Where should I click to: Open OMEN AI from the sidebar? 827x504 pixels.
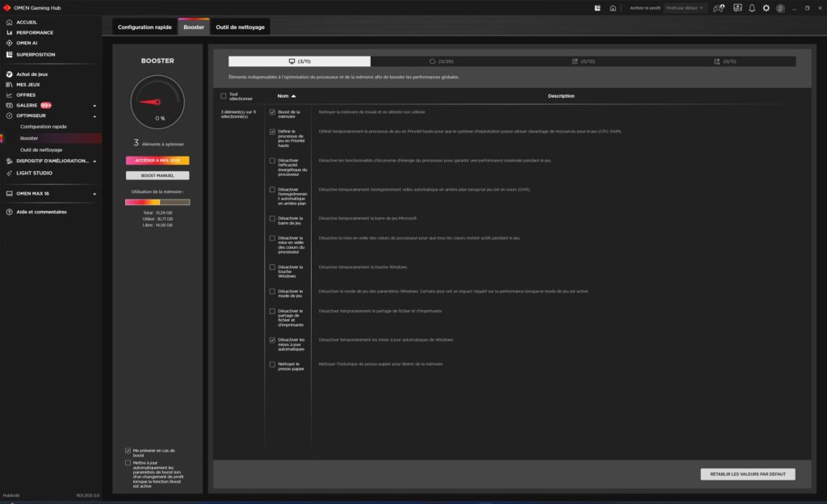pos(27,43)
